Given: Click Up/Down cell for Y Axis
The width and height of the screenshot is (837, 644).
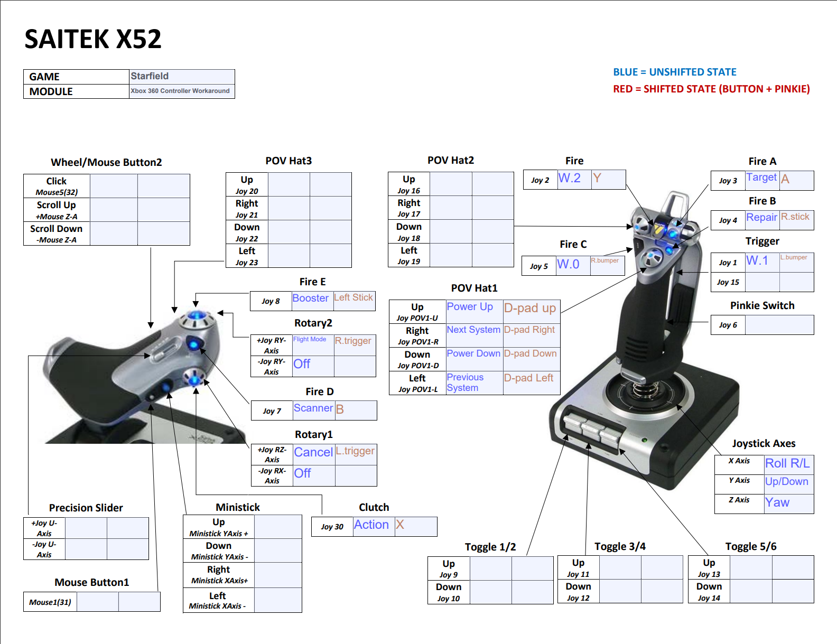Looking at the screenshot, I should point(789,484).
